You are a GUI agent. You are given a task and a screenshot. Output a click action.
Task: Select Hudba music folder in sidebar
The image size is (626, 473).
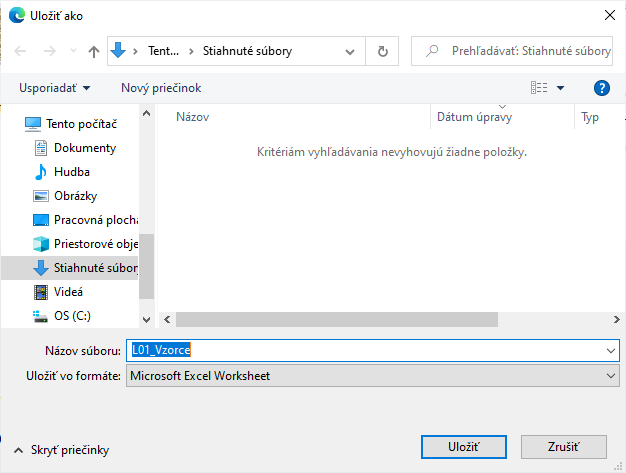(x=71, y=172)
